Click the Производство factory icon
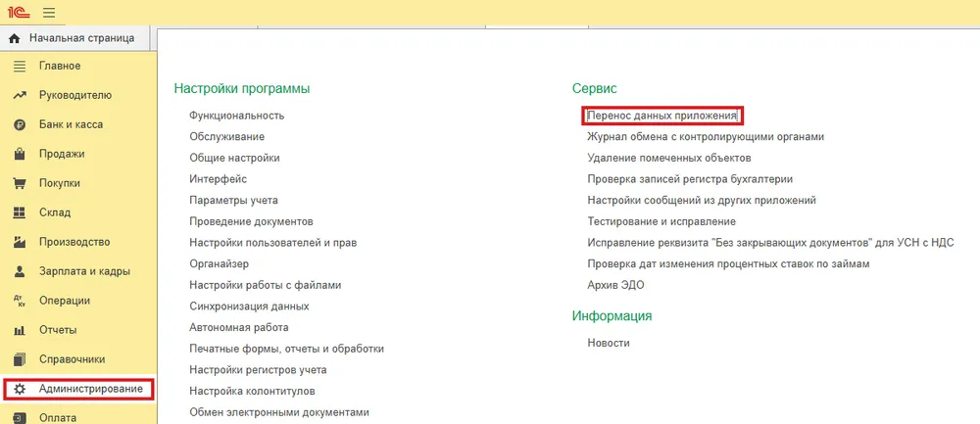The width and height of the screenshot is (980, 424). coord(20,242)
